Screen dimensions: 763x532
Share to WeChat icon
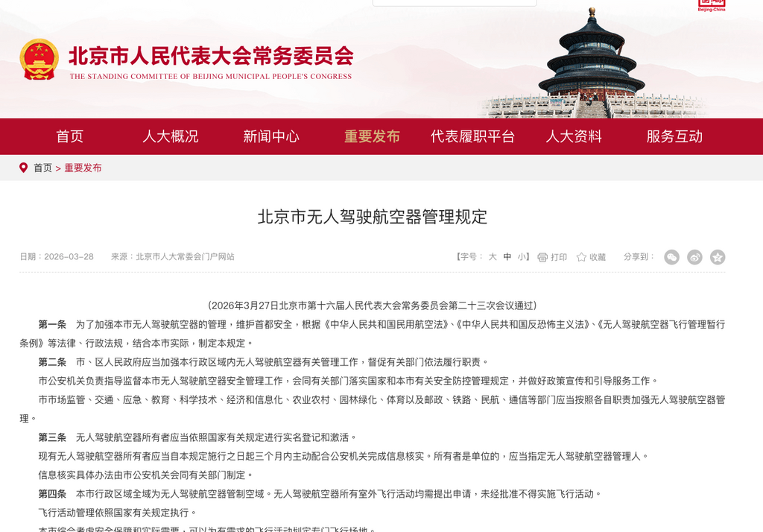point(671,257)
